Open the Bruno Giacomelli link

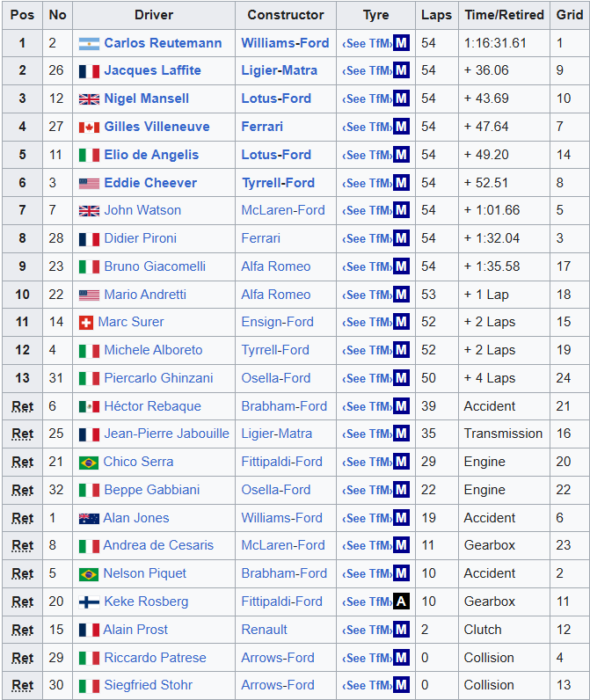155,266
